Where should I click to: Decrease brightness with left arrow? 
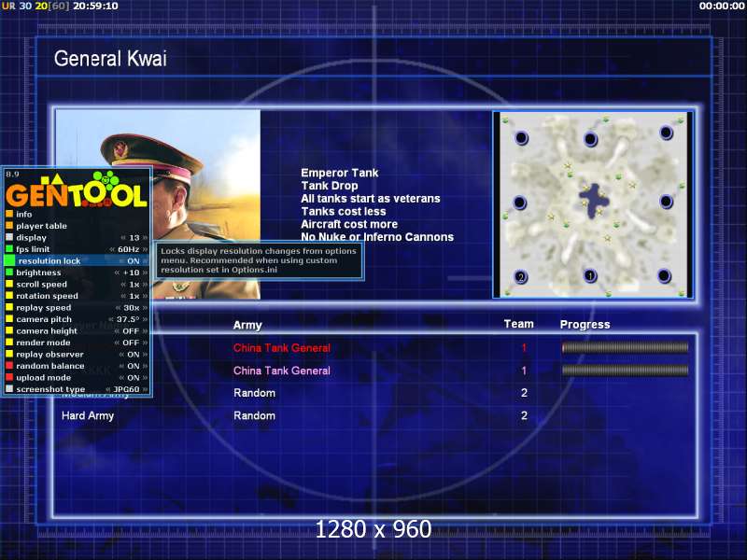click(117, 273)
